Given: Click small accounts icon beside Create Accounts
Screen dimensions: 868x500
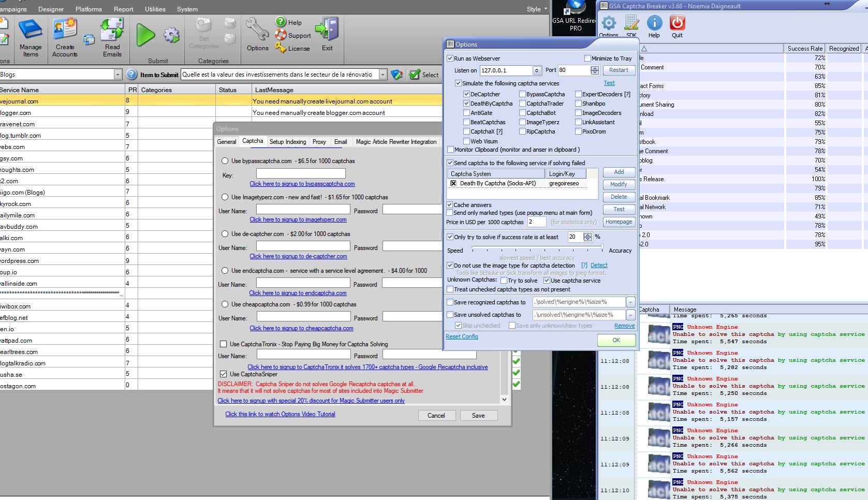Looking at the screenshot, I should point(89,39).
